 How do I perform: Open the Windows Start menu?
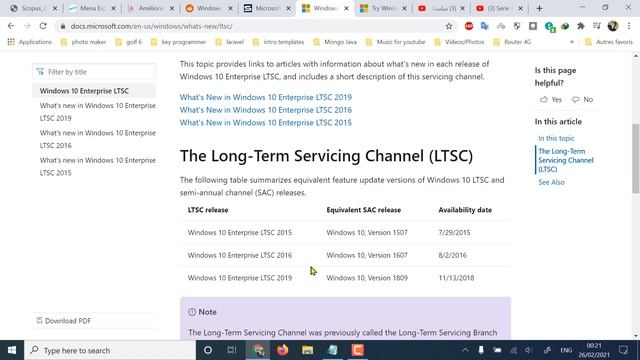pos(12,350)
